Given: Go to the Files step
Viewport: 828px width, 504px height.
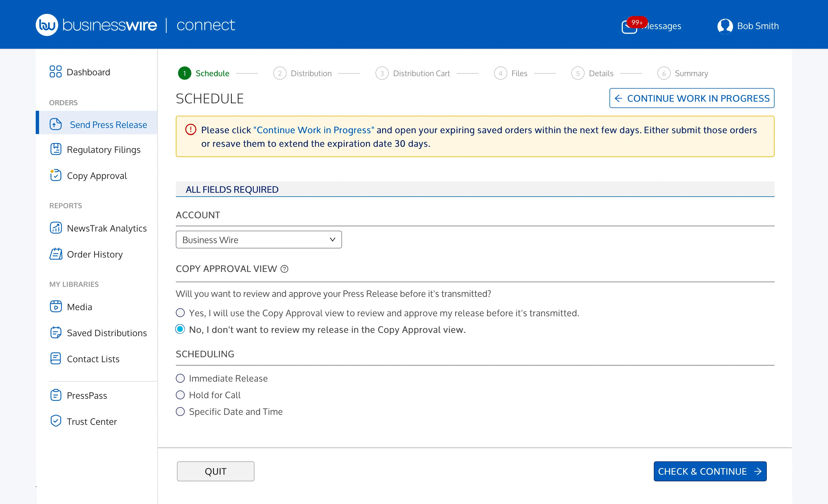Looking at the screenshot, I should coord(510,73).
